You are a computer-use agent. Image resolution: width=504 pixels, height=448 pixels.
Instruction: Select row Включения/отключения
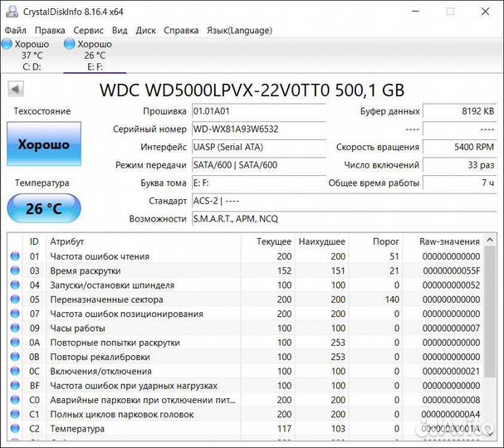[246, 371]
